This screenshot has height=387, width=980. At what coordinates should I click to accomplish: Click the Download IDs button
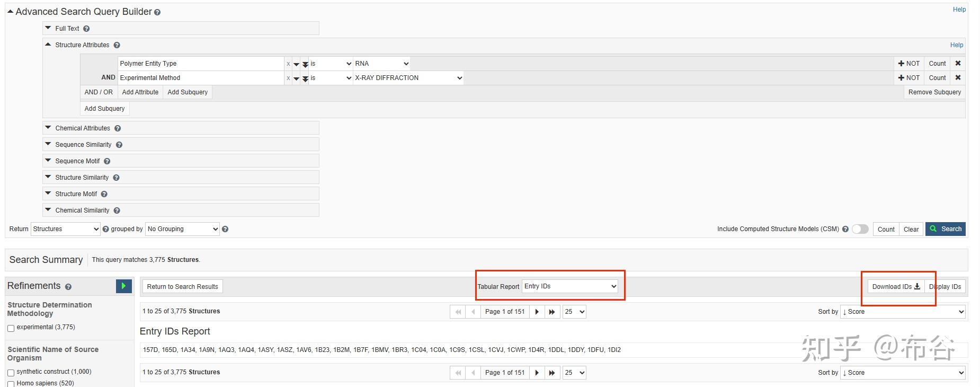click(896, 287)
